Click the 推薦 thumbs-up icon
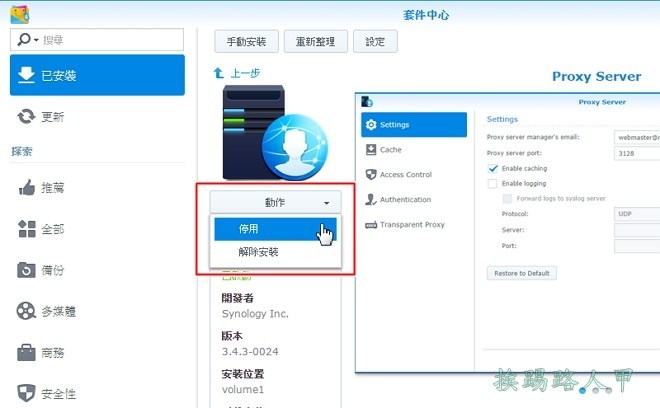 [x=27, y=187]
